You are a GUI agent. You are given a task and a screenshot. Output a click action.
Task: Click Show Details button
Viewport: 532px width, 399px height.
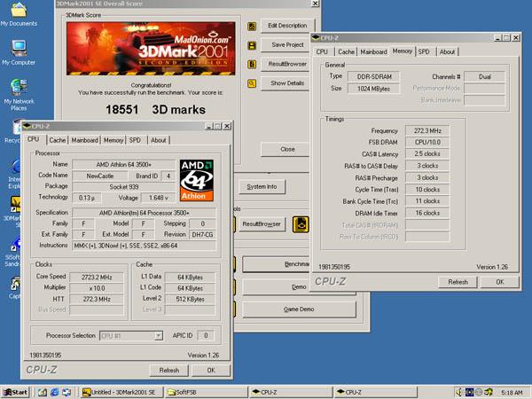(286, 83)
